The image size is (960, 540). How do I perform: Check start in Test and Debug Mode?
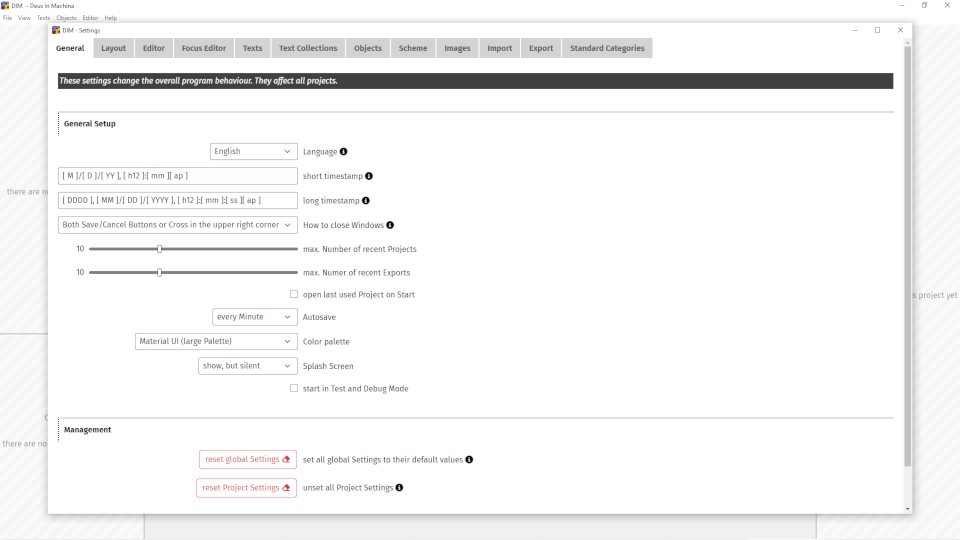tap(294, 388)
